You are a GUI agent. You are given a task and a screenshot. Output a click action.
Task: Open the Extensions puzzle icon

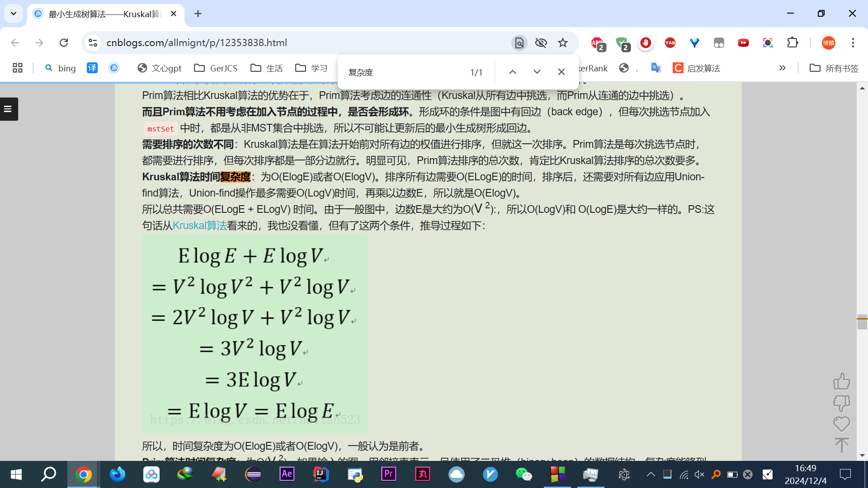click(x=793, y=42)
